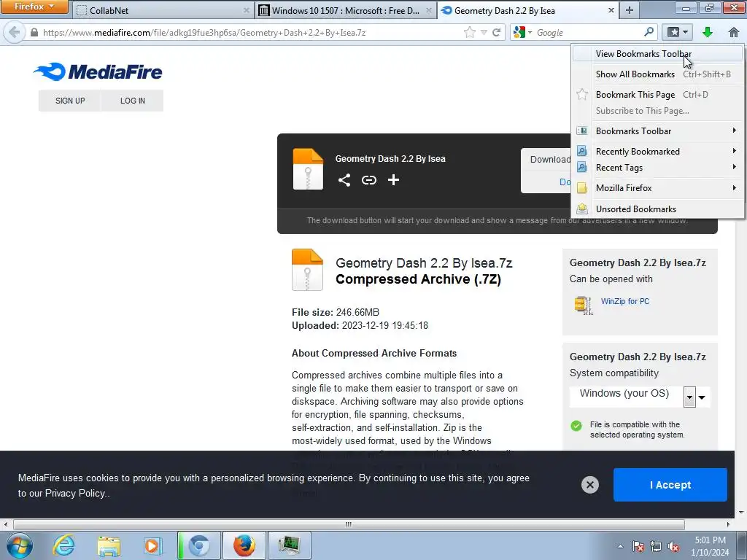Close the Geometry Dash tab

[611, 10]
